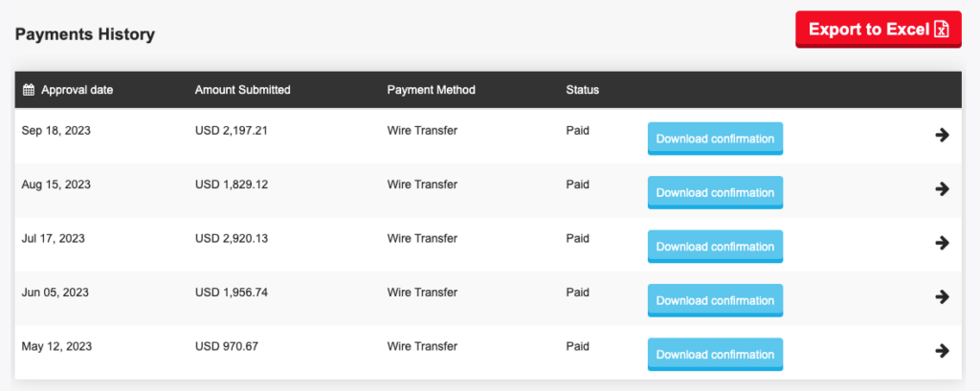Download confirmation for USD 1,829.12 payment
This screenshot has width=980, height=391.
[x=715, y=192]
